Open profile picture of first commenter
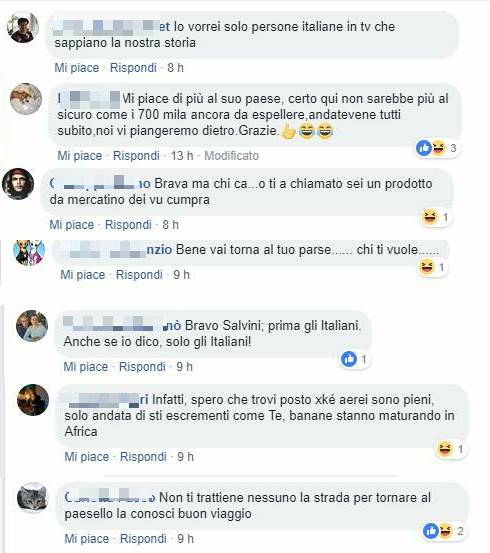The height and width of the screenshot is (553, 490). (x=23, y=27)
